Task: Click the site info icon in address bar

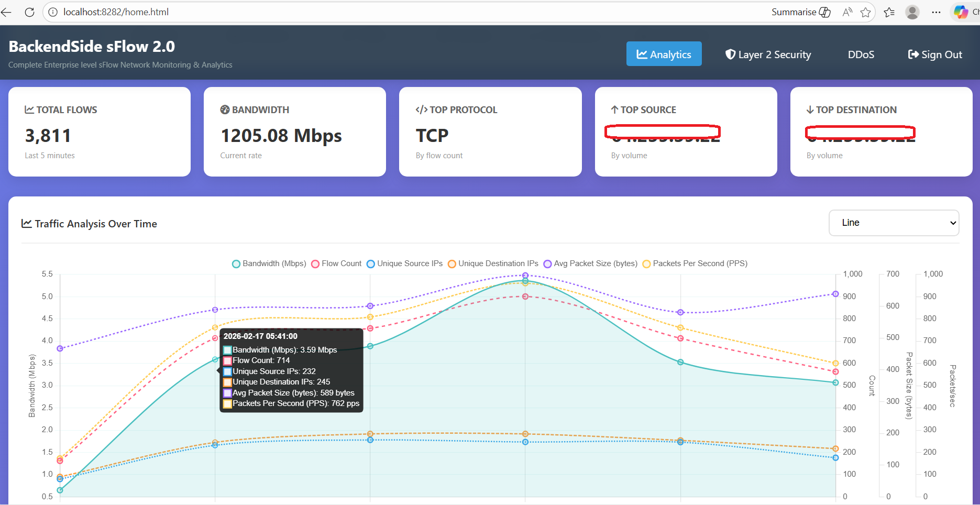Action: [53, 12]
